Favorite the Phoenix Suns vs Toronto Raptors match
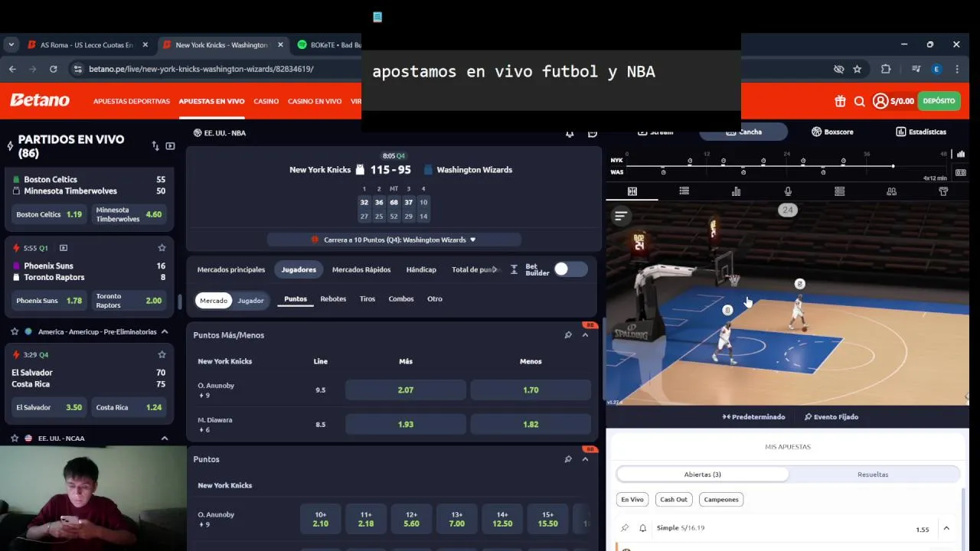980x551 pixels. tap(162, 248)
